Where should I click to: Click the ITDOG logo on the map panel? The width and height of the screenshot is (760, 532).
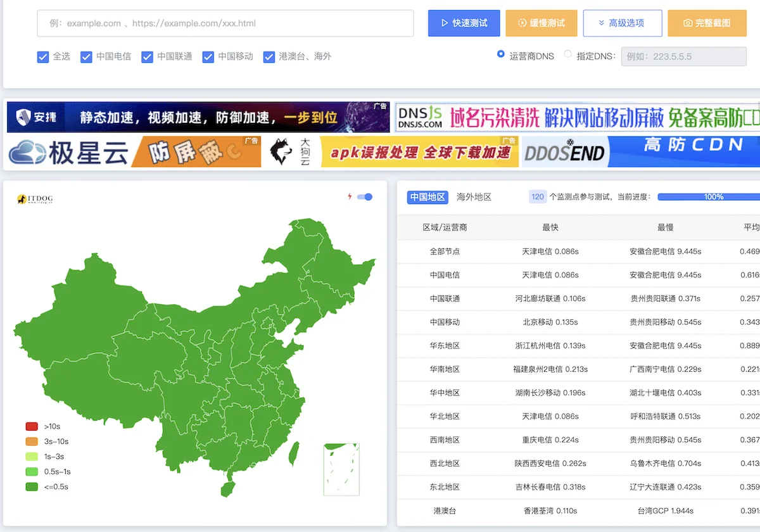click(35, 198)
